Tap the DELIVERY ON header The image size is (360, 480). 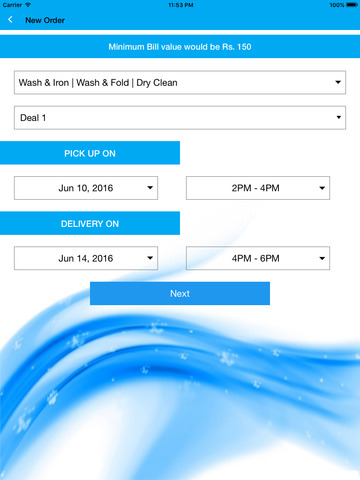(90, 223)
